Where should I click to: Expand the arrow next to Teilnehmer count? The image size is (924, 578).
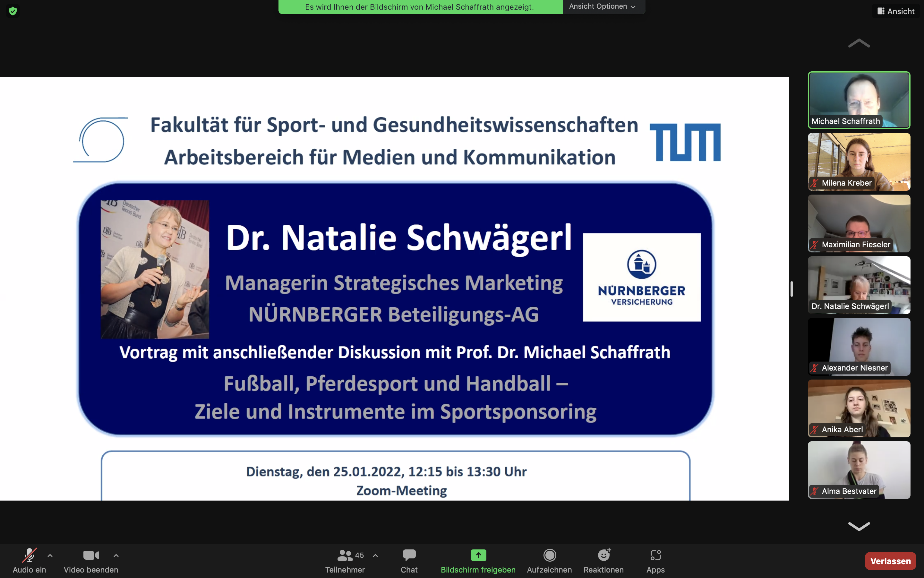[x=375, y=556]
